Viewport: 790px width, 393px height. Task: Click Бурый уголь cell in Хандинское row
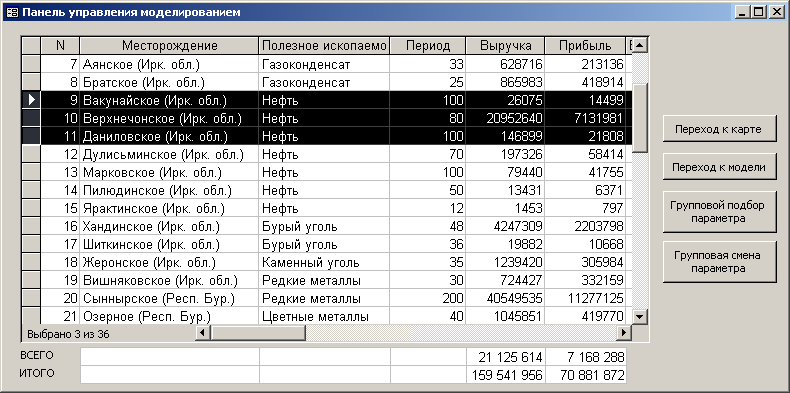pyautogui.click(x=324, y=226)
